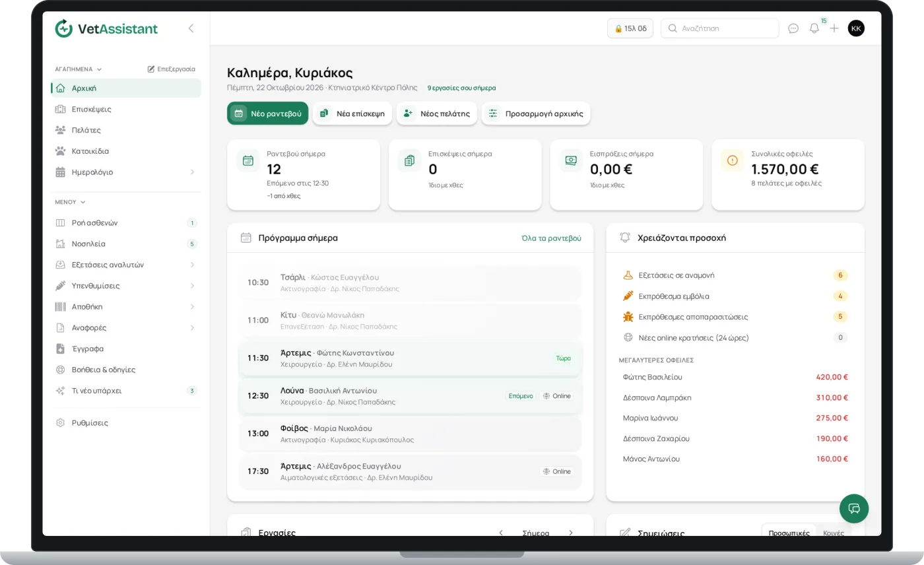Collapse the ΑΓΑΠΗΜΕΝΑ section
The width and height of the screenshot is (924, 565).
[x=79, y=69]
